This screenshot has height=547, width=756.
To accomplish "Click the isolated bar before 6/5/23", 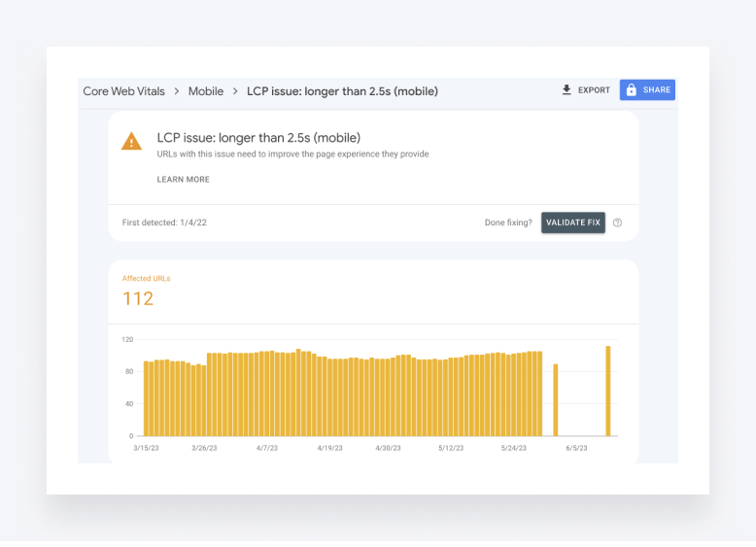I will (556, 399).
